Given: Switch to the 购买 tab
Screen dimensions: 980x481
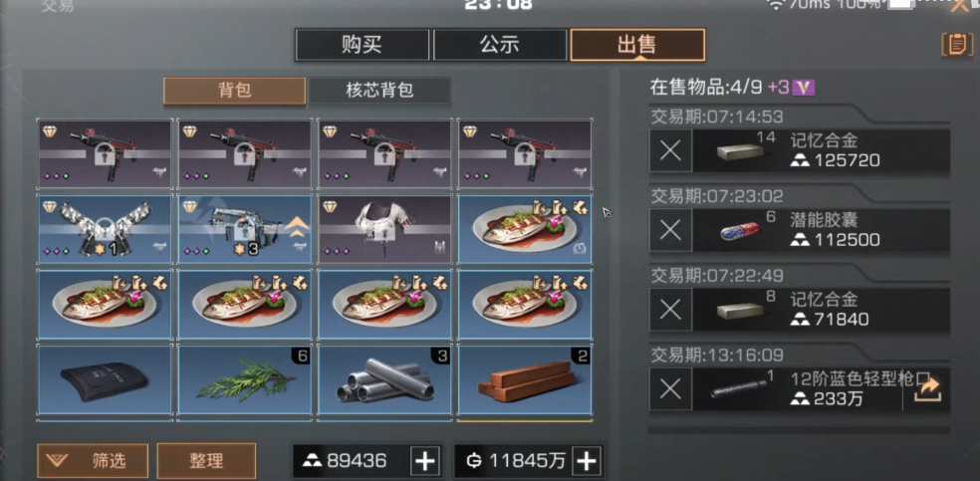Looking at the screenshot, I should click(362, 45).
